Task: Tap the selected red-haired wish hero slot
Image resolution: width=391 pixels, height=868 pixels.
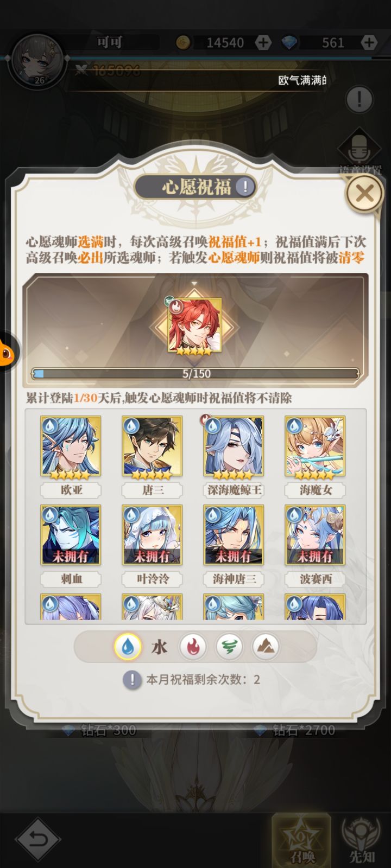Action: coord(194,326)
